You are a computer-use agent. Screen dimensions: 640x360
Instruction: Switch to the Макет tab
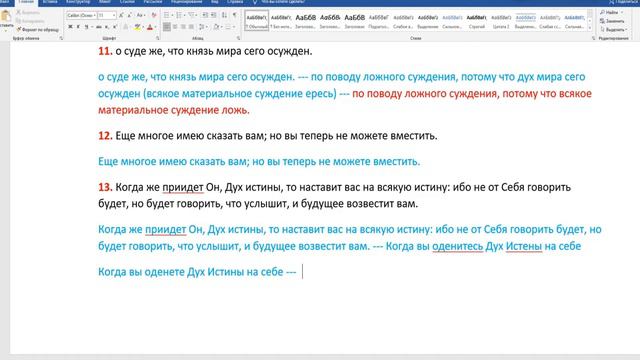point(104,2)
